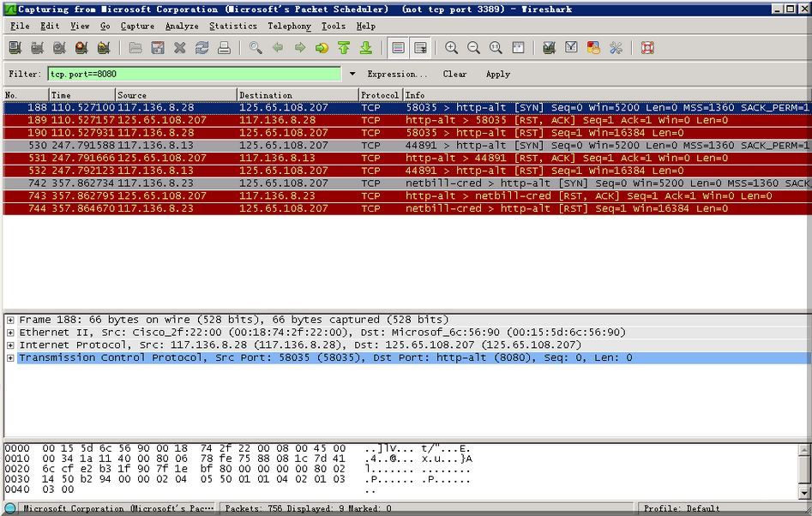Viewport: 812px width, 516px height.
Task: Toggle the Colorize packet list button
Action: pyautogui.click(x=398, y=48)
